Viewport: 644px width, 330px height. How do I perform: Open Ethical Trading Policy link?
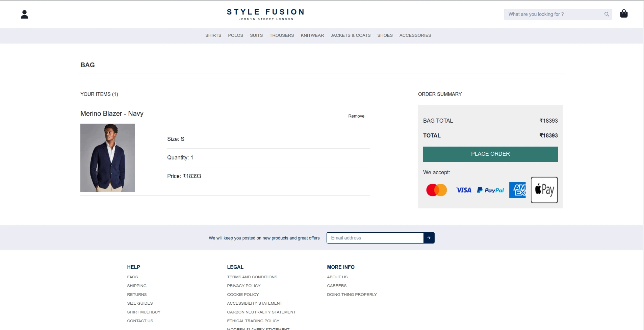tap(253, 321)
